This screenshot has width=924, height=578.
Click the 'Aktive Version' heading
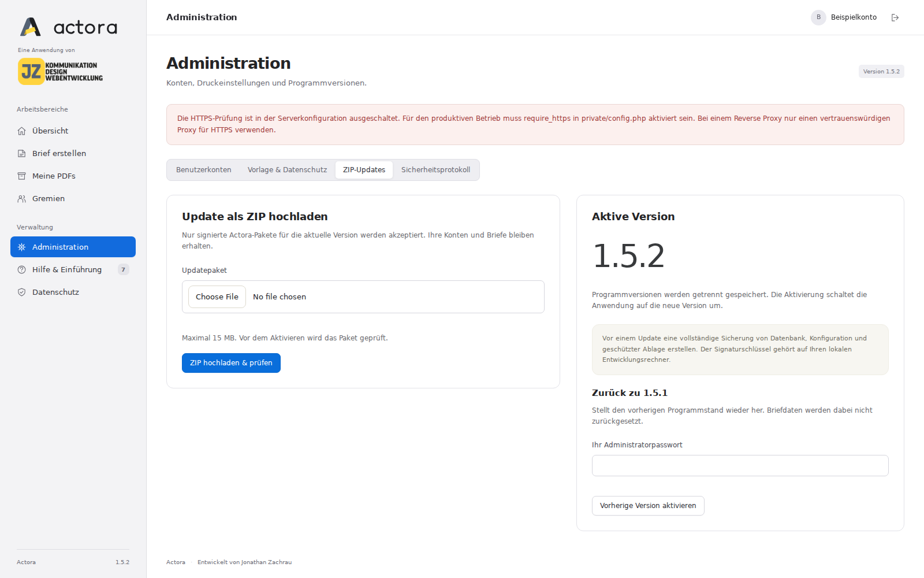click(x=633, y=217)
